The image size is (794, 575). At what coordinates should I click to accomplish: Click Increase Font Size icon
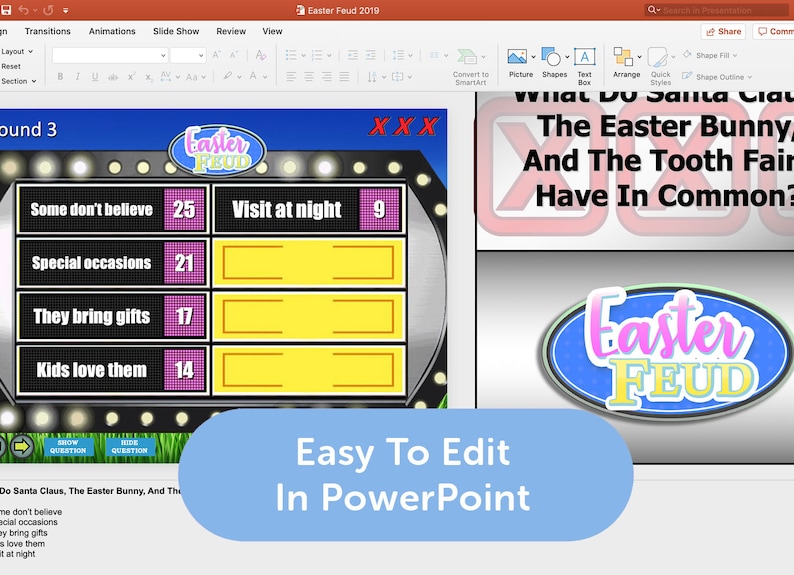point(216,55)
